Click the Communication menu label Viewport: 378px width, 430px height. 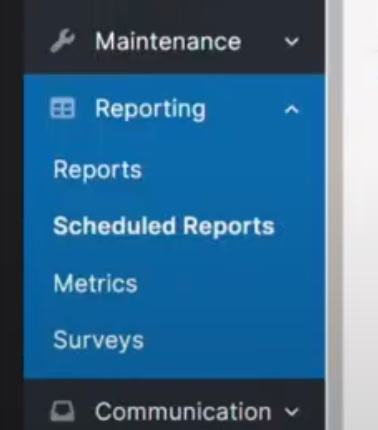(183, 411)
